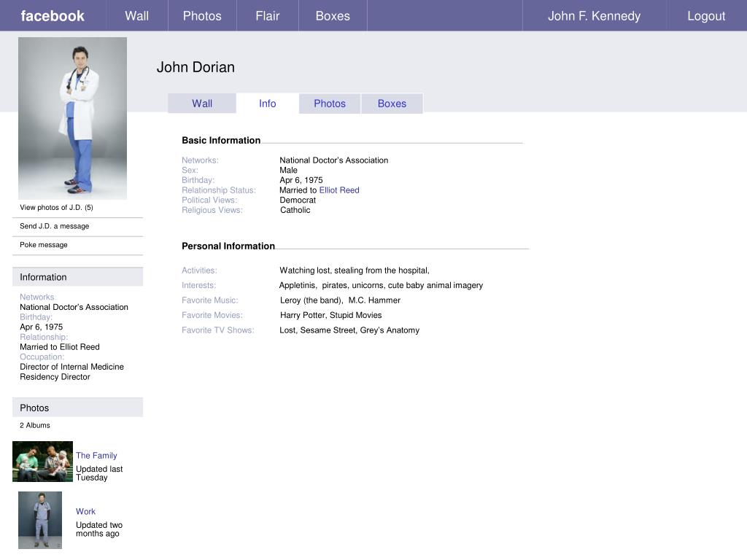Open the Elliot Reed link in Relationship Status
This screenshot has width=747, height=560.
339,190
